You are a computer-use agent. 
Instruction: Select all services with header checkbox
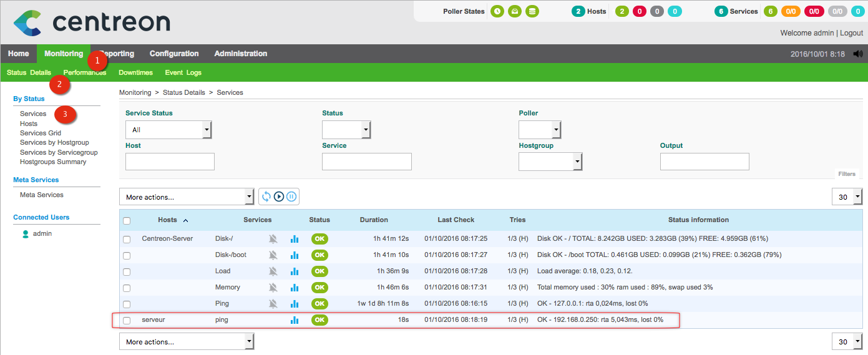tap(127, 220)
